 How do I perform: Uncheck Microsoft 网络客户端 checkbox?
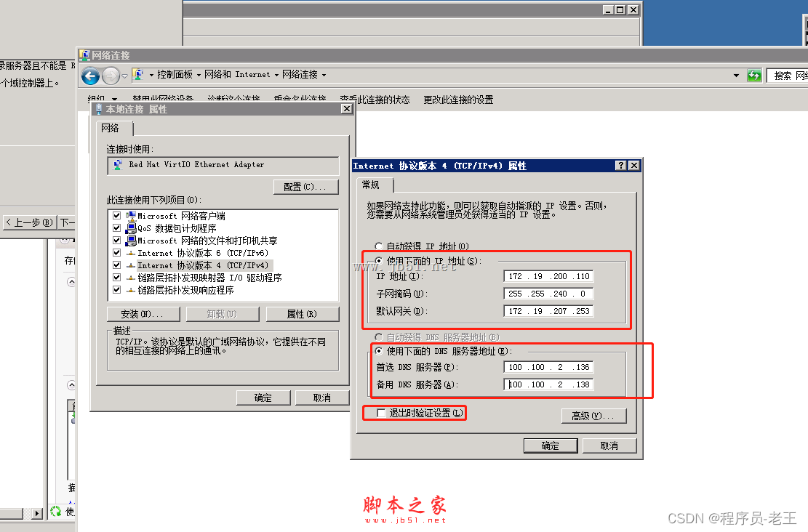click(x=117, y=215)
